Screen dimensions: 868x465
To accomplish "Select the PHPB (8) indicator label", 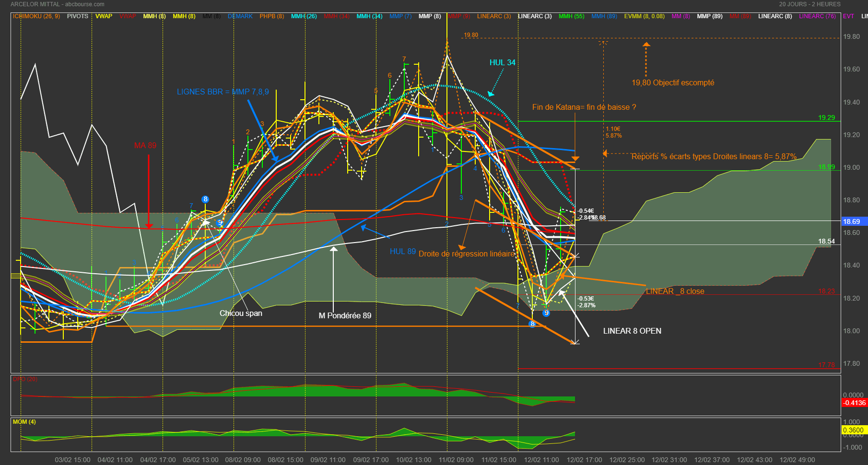I will 271,16.
